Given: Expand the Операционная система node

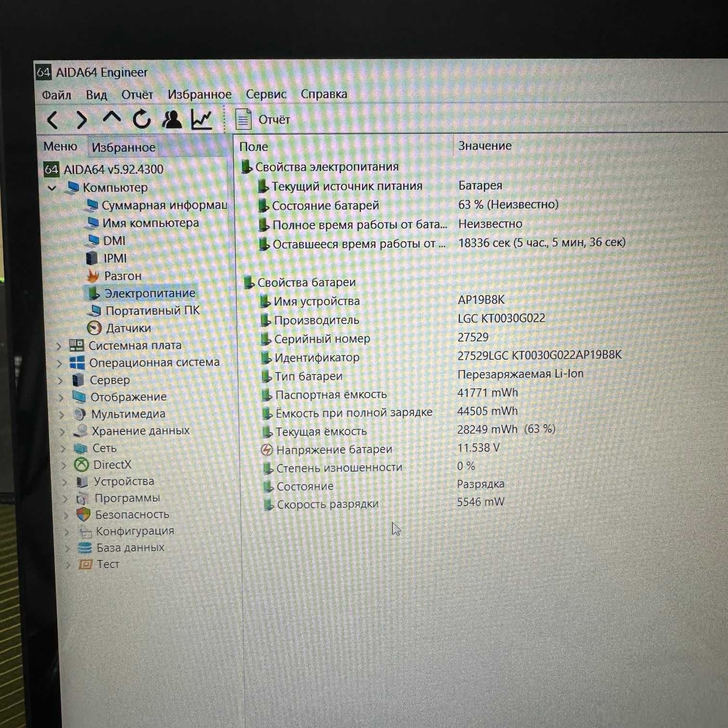Looking at the screenshot, I should tap(60, 363).
